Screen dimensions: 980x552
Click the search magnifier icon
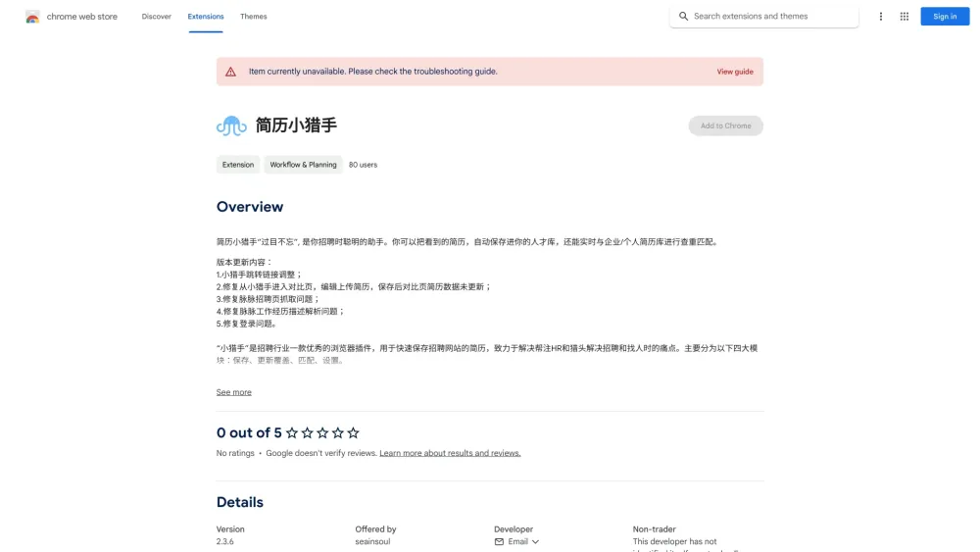tap(684, 17)
